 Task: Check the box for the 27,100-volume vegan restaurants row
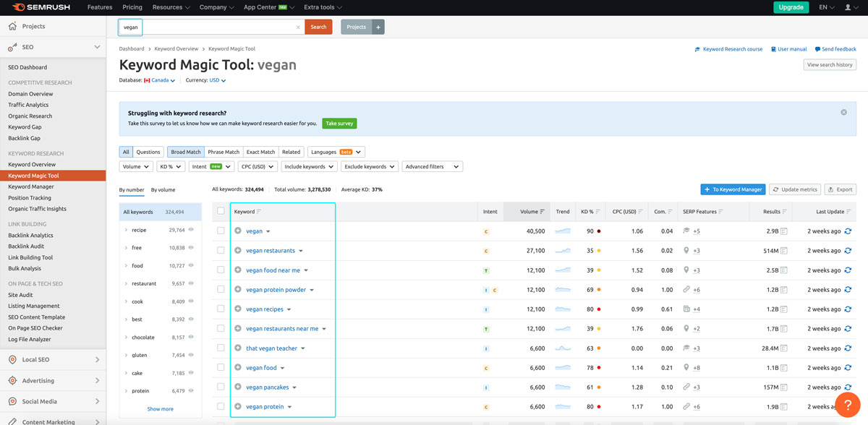pyautogui.click(x=221, y=251)
